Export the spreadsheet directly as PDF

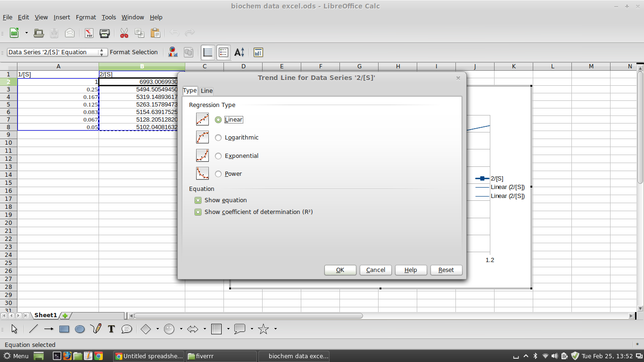click(x=88, y=33)
